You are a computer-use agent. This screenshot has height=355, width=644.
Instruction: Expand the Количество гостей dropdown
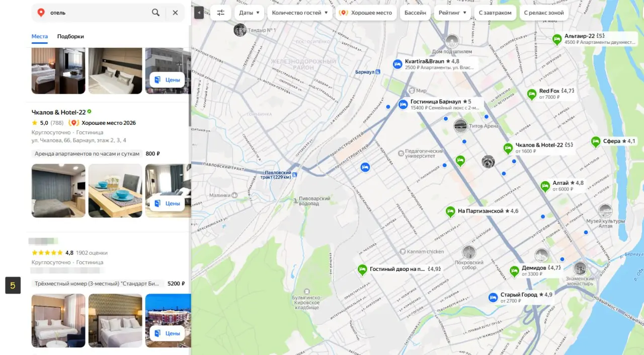coord(300,13)
